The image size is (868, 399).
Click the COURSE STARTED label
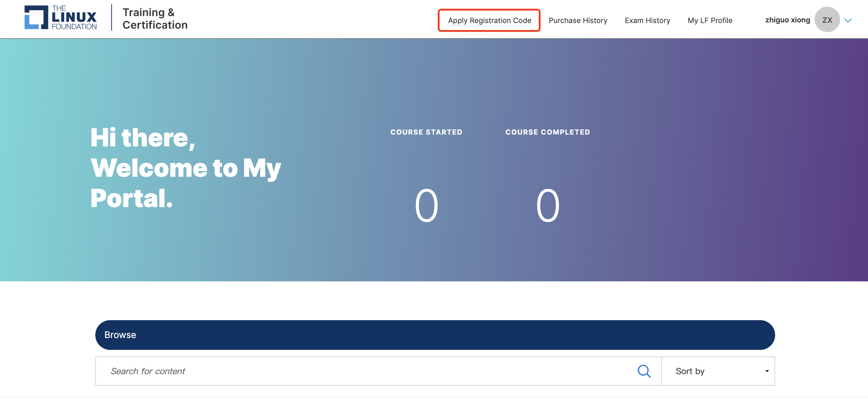coord(426,132)
